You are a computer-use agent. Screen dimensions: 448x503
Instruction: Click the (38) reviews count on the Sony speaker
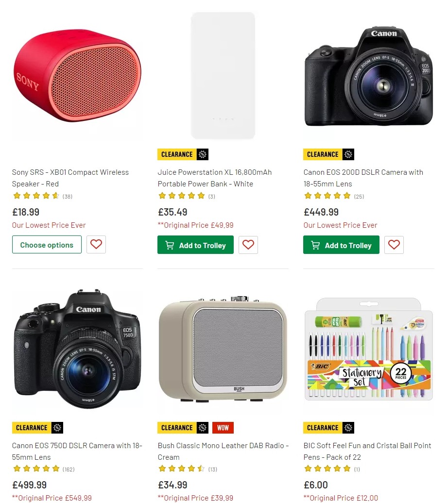pyautogui.click(x=67, y=196)
